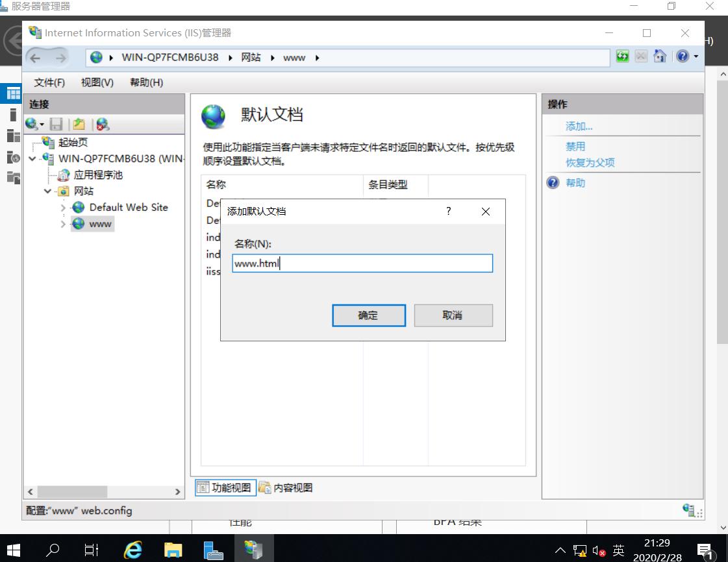Open the 文件(F) menu
Viewport: 728px width, 562px height.
[48, 82]
